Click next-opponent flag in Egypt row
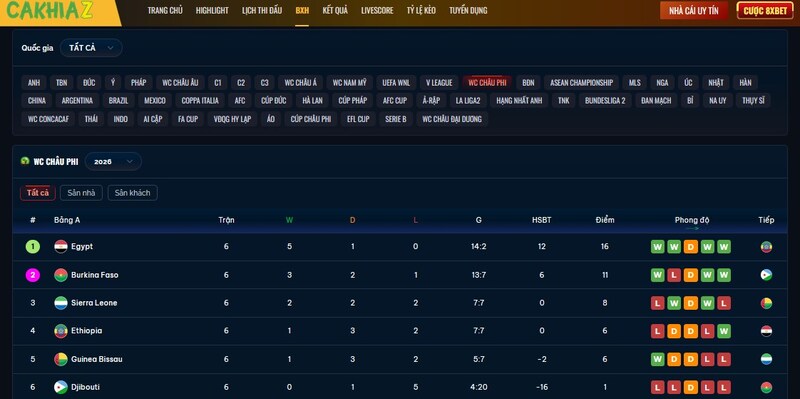Image resolution: width=800 pixels, height=399 pixels. click(766, 247)
